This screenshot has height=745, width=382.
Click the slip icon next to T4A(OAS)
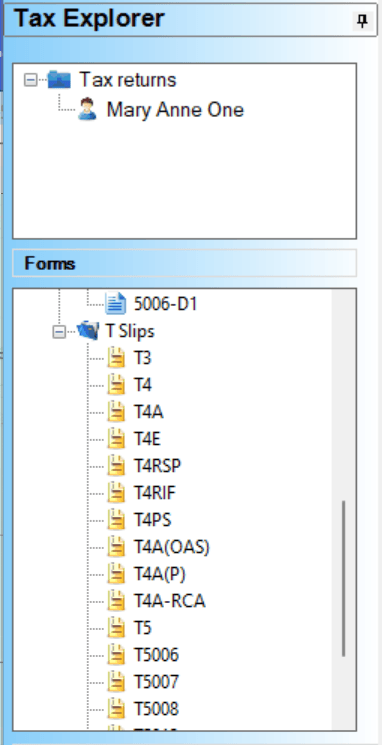[x=116, y=547]
